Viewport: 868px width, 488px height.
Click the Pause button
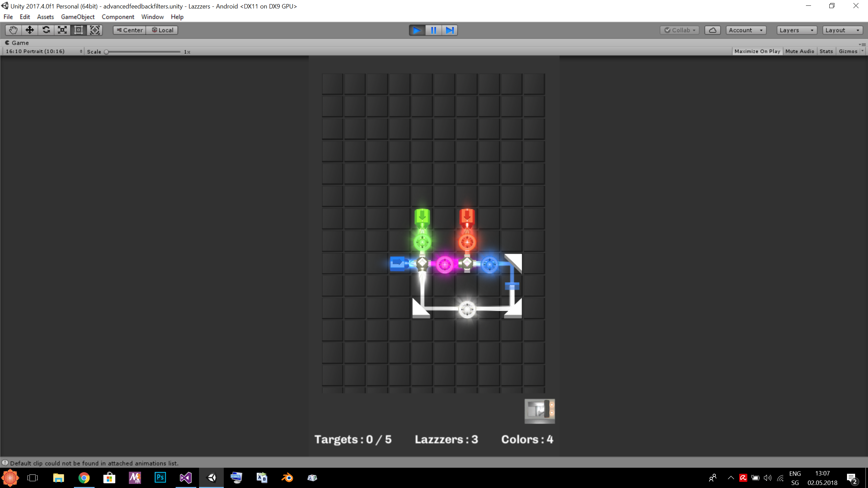coord(433,30)
